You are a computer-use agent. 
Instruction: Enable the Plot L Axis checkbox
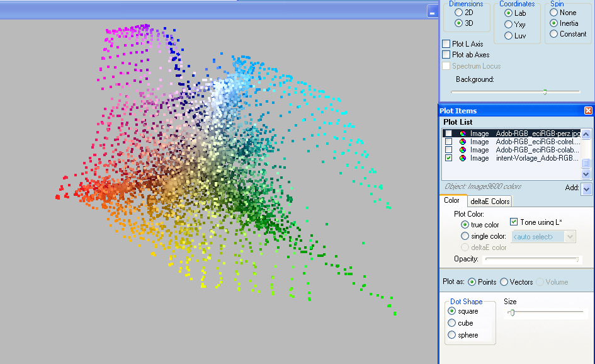(446, 44)
